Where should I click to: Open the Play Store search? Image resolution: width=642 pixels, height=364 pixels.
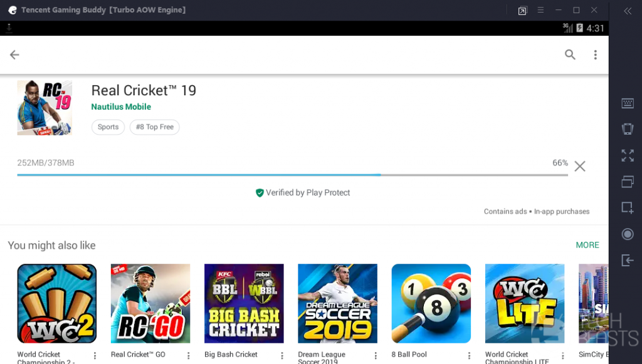click(570, 55)
